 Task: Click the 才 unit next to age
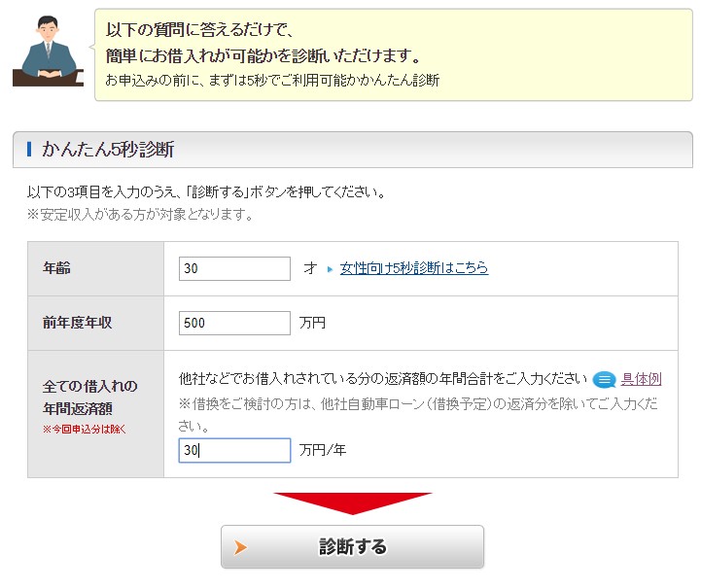310,268
